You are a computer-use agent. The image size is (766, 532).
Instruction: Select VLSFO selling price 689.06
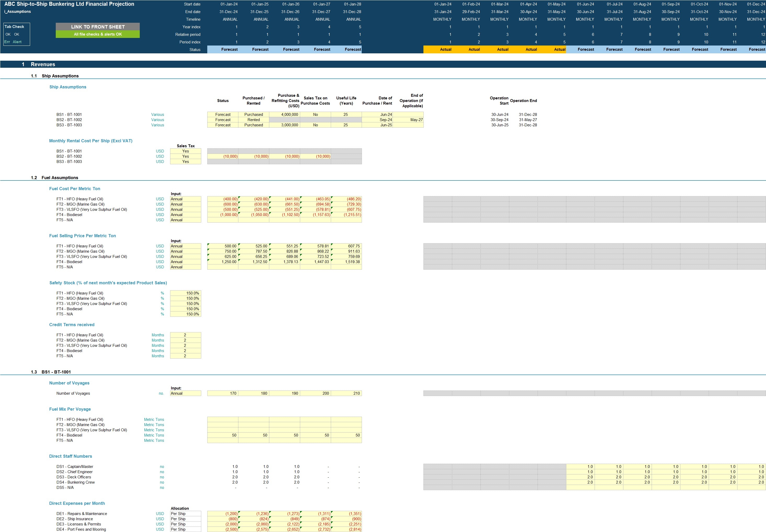(284, 257)
